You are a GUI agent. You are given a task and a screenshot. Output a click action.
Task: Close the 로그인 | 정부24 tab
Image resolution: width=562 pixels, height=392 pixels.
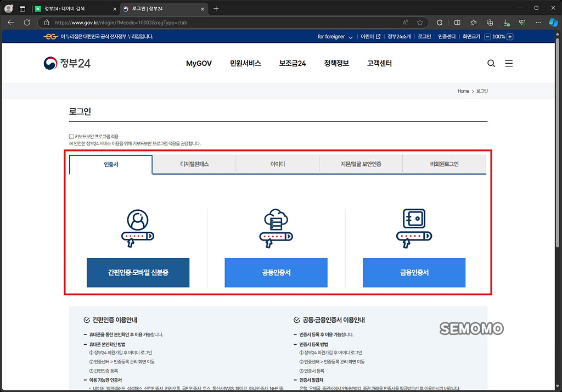coord(203,9)
